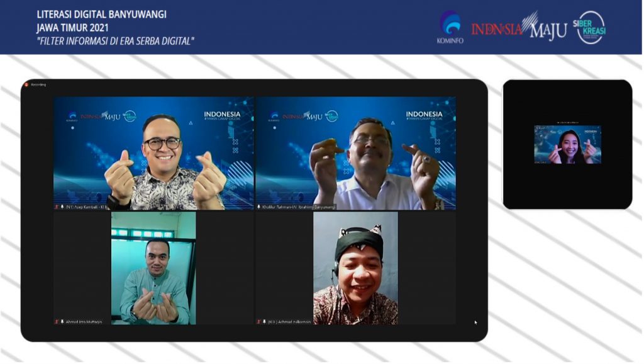The image size is (644, 364).
Task: Select the video of man wearing black headband
Action: pyautogui.click(x=356, y=268)
